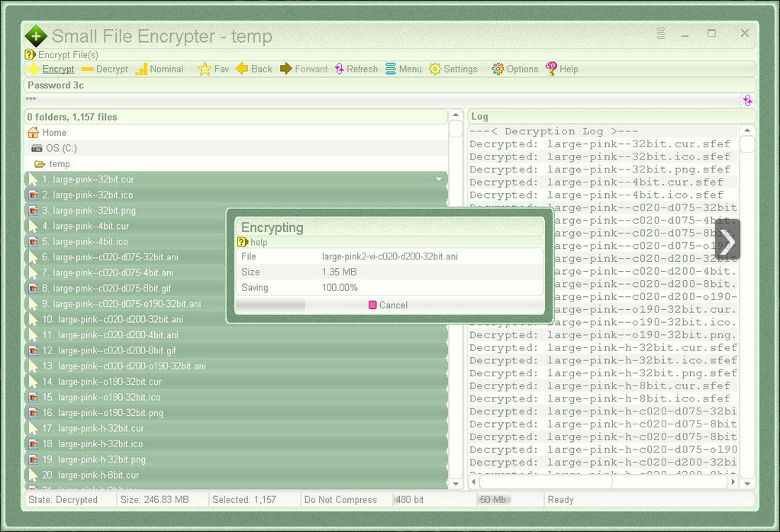The image size is (780, 532).
Task: Refresh the file list
Action: pyautogui.click(x=356, y=69)
